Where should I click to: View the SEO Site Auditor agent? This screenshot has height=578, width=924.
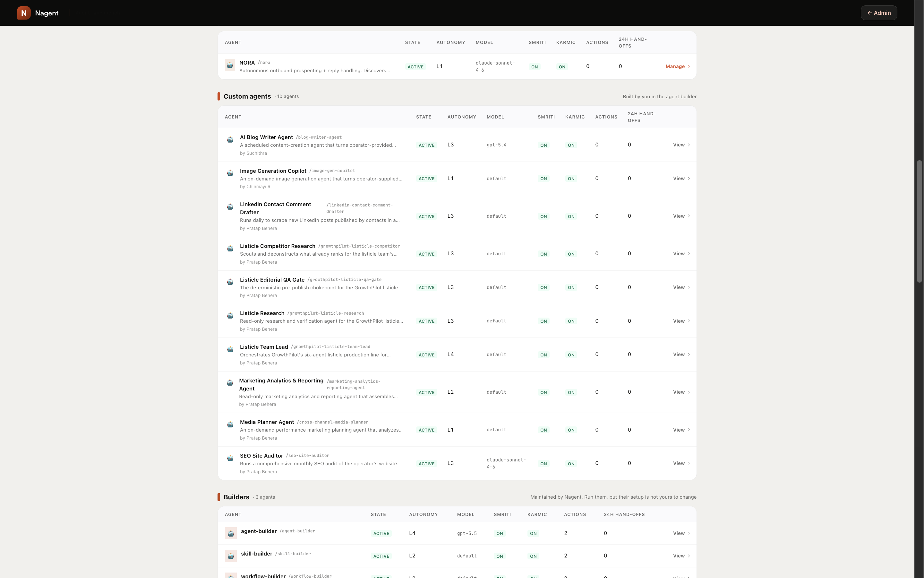click(x=681, y=463)
